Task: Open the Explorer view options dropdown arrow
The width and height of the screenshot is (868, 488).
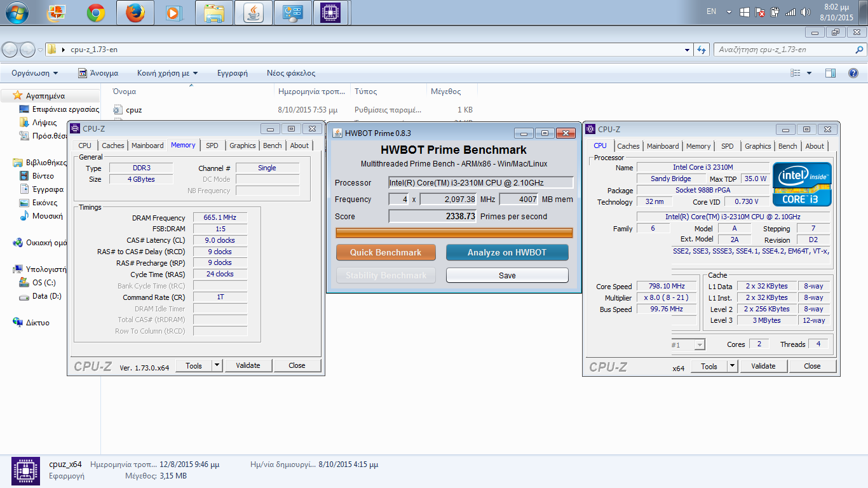Action: tap(809, 73)
